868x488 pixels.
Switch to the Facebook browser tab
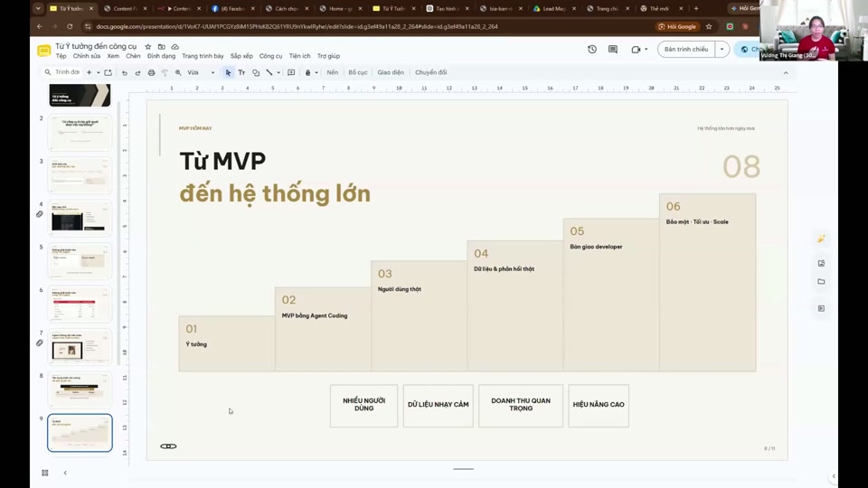(233, 8)
